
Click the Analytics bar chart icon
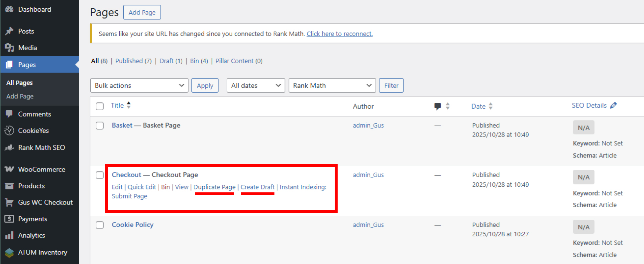[9, 235]
